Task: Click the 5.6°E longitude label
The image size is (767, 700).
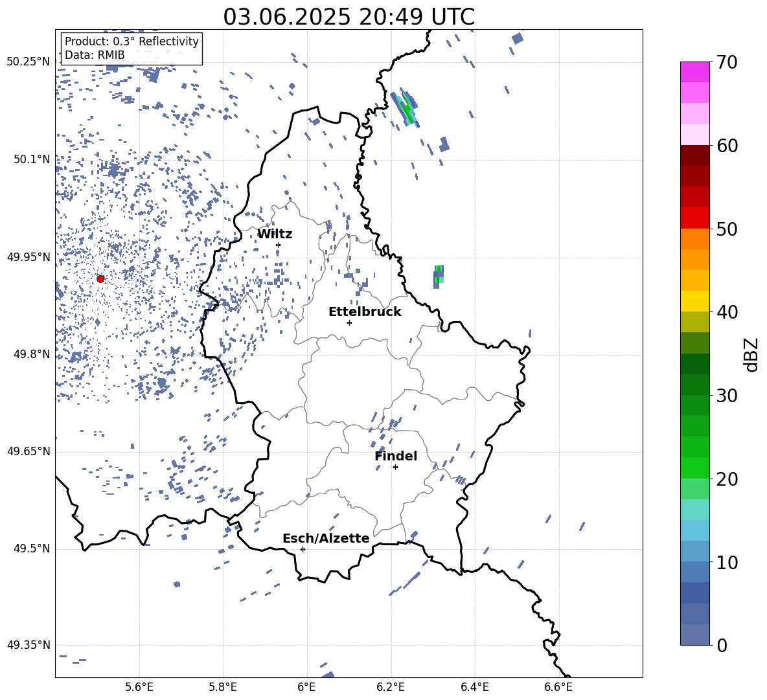Action: pos(139,687)
